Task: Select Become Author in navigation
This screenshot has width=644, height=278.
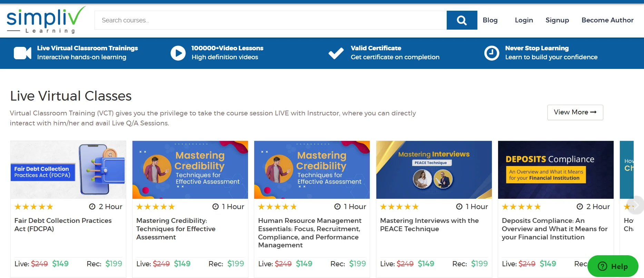Action: click(607, 20)
